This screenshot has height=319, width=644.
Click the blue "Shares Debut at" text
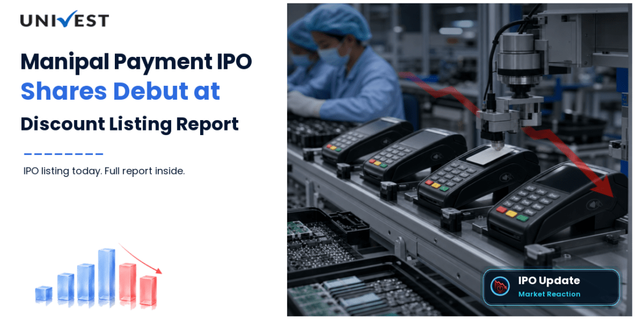coord(120,91)
